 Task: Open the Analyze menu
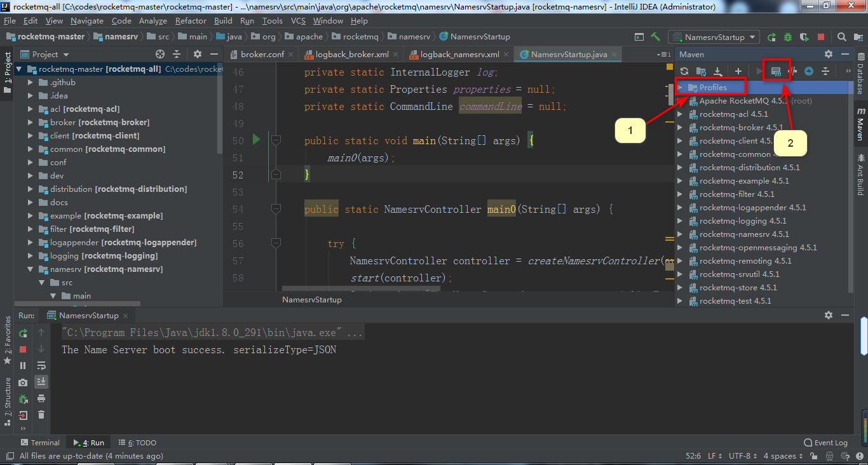tap(153, 21)
